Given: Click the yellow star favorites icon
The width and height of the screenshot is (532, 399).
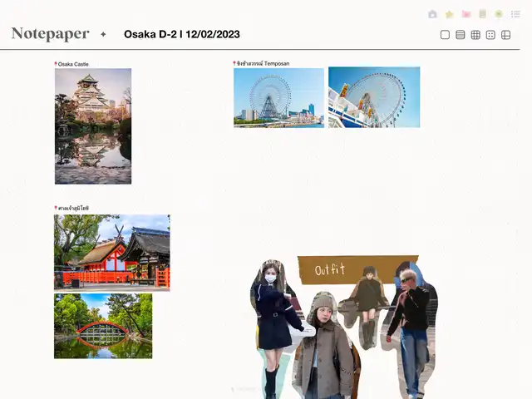Looking at the screenshot, I should [x=449, y=14].
